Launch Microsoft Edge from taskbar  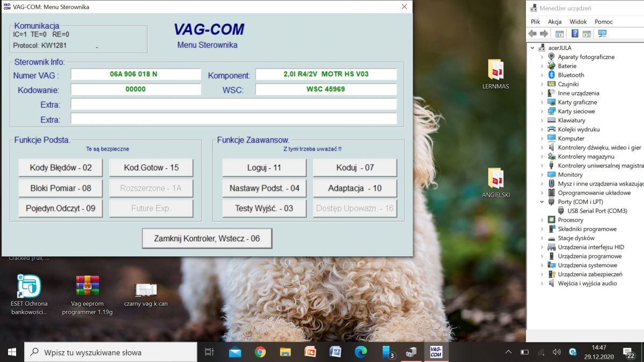(361, 352)
